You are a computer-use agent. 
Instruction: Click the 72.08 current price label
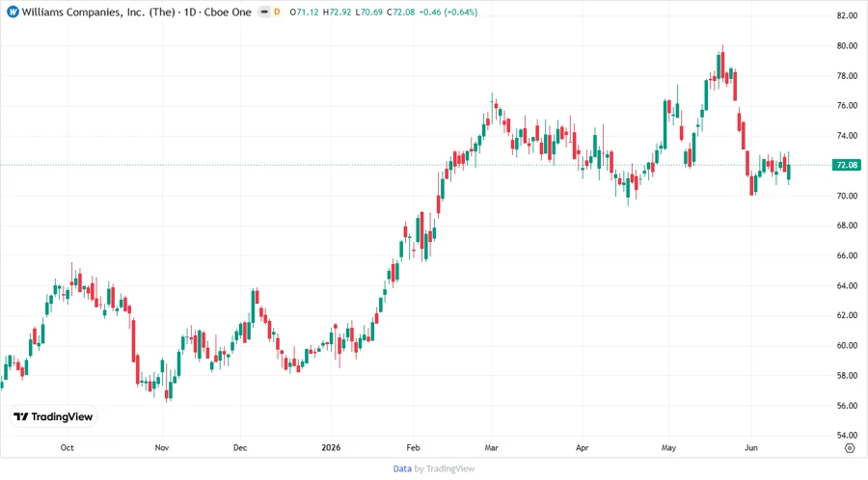click(x=847, y=165)
